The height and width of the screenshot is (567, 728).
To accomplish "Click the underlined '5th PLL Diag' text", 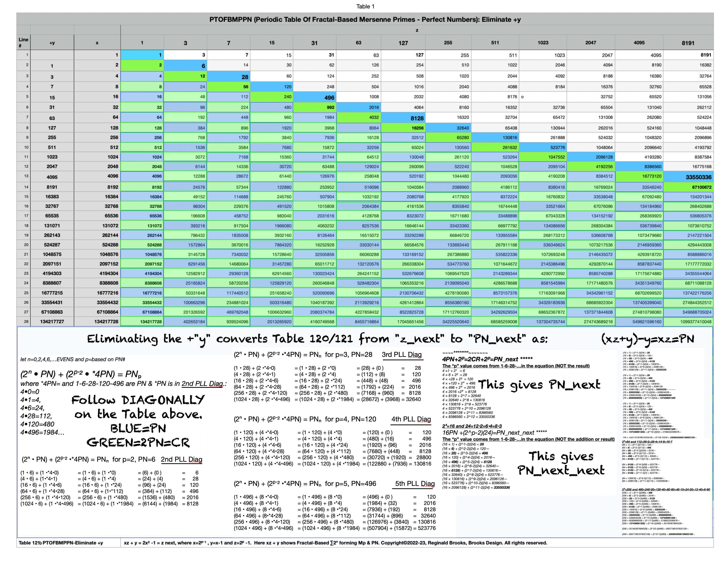I will (415, 483).
